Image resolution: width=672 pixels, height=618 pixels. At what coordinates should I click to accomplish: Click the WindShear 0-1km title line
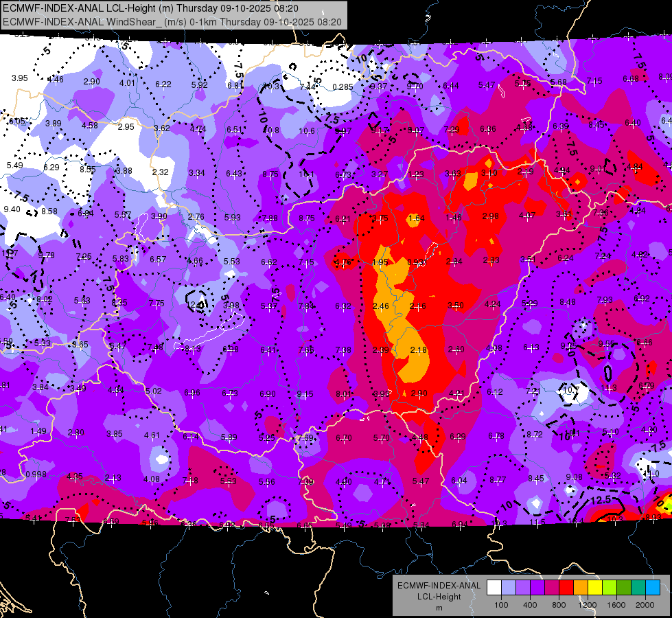[x=172, y=22]
